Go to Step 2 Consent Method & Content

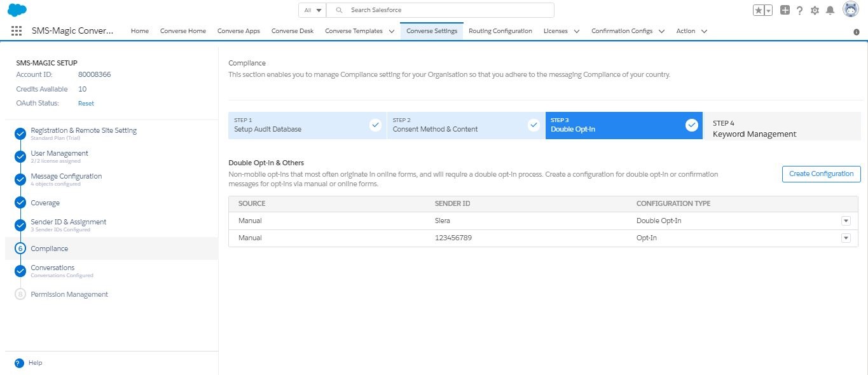pos(466,125)
